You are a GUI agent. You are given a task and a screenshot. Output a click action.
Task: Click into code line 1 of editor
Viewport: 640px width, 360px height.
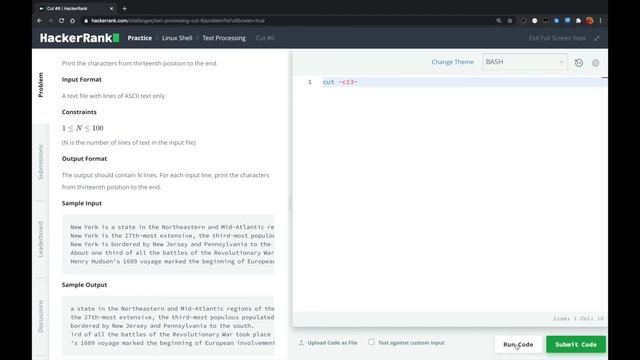(463, 82)
